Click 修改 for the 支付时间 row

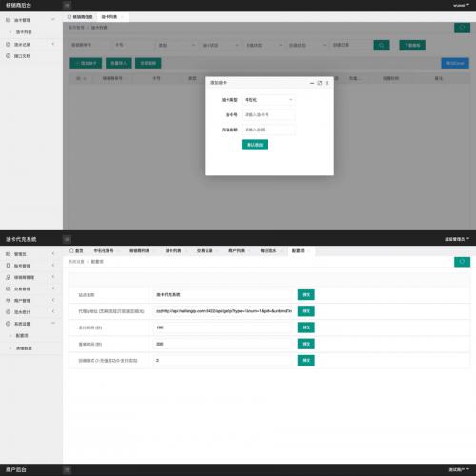click(x=307, y=327)
